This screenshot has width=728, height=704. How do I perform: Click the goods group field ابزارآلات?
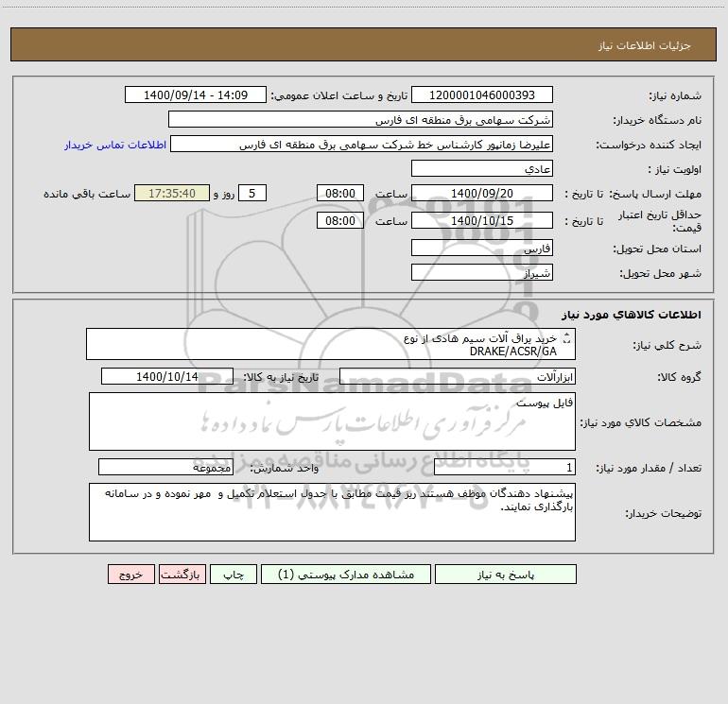[458, 376]
